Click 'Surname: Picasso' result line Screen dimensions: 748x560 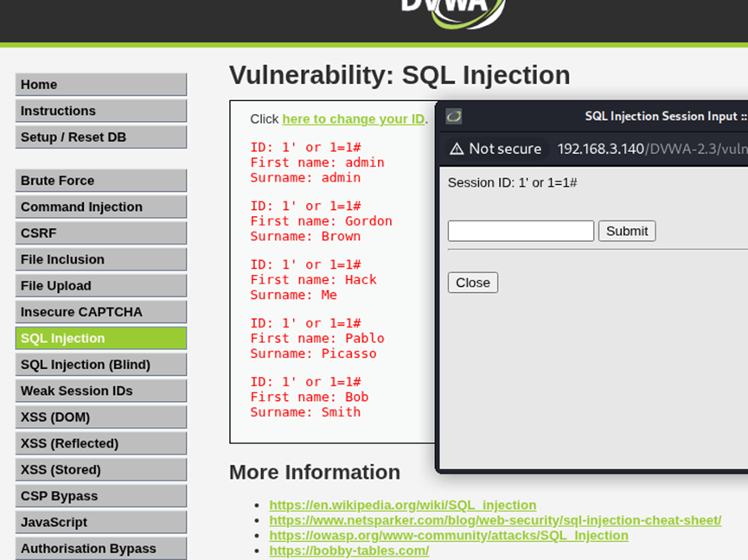[313, 353]
